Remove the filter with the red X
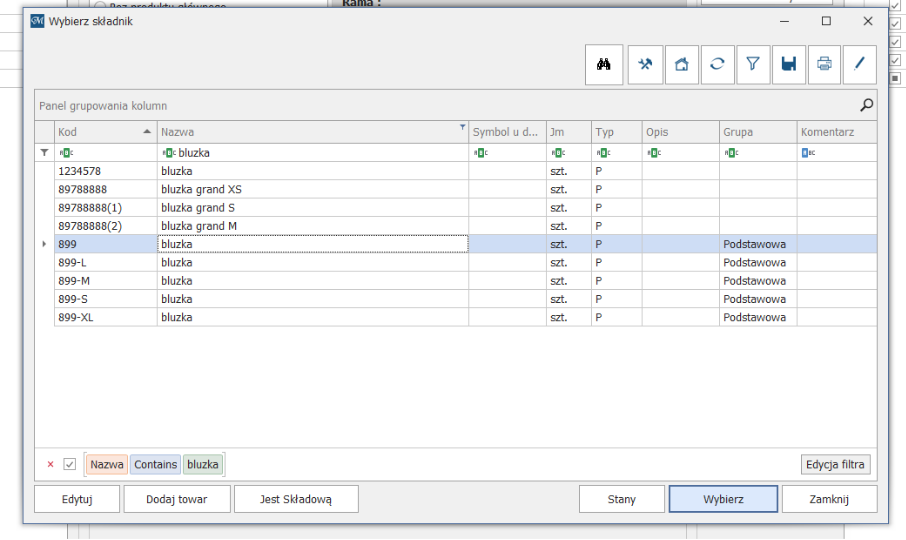Viewport: 906px width, 540px height. [x=50, y=464]
